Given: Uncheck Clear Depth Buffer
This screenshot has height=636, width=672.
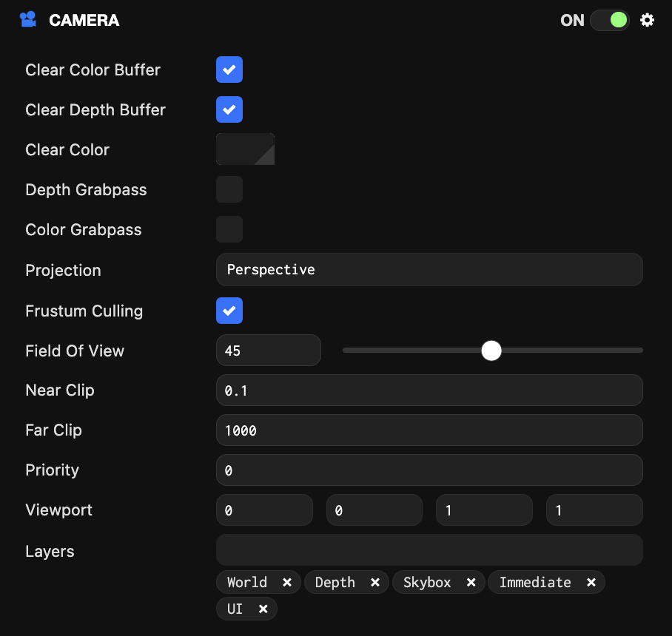Looking at the screenshot, I should click(x=229, y=109).
